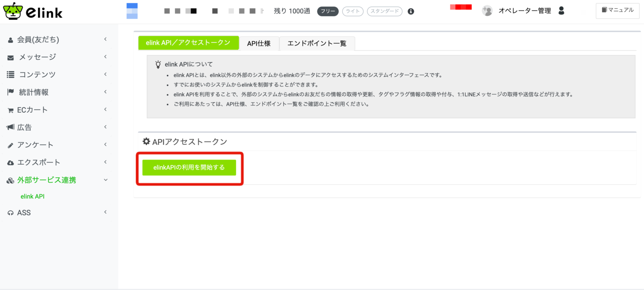Screen dimensions: 644x294
Task: Click the elinkAPIの利用を開始する button
Action: 189,167
